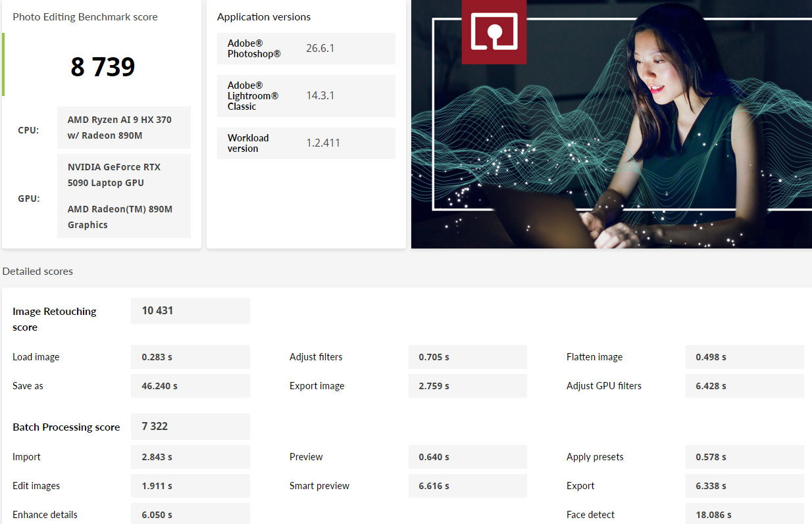This screenshot has height=524, width=812.
Task: Click the Lightroom Classic version 14.3.1
Action: point(320,95)
